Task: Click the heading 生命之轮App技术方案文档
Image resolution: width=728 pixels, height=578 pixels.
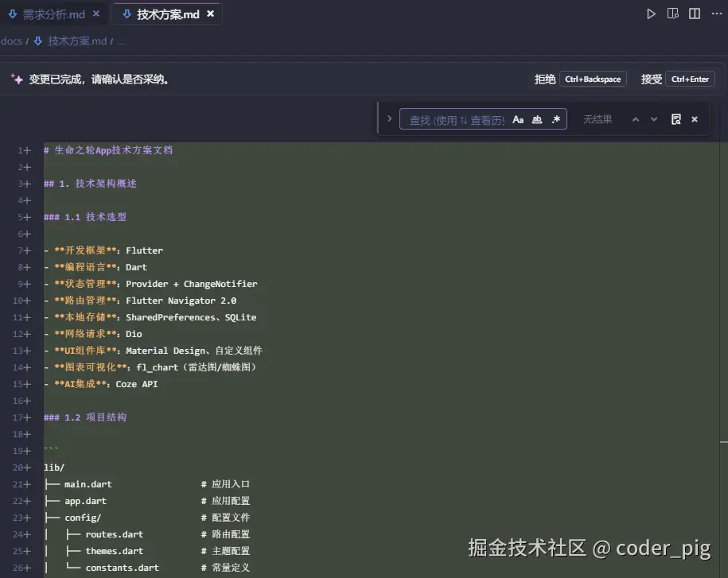Action: tap(108, 149)
